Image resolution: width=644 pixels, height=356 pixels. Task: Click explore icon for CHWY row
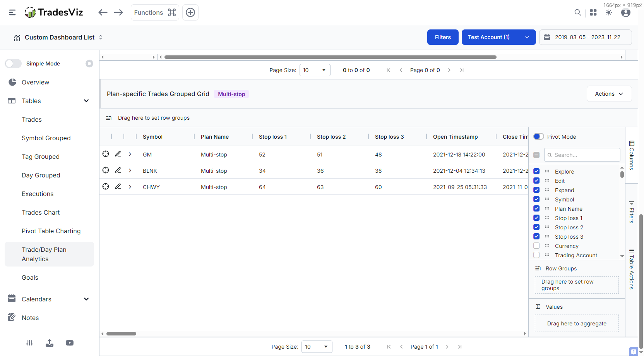click(x=106, y=186)
